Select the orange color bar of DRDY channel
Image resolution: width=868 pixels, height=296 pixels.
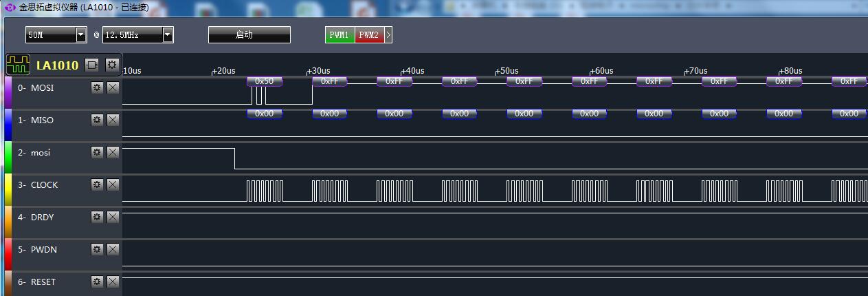tap(8, 222)
